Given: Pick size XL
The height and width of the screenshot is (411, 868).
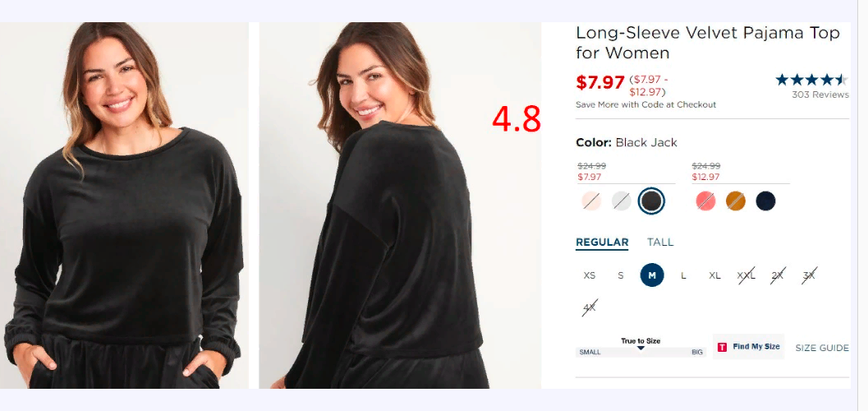Looking at the screenshot, I should click(x=714, y=275).
